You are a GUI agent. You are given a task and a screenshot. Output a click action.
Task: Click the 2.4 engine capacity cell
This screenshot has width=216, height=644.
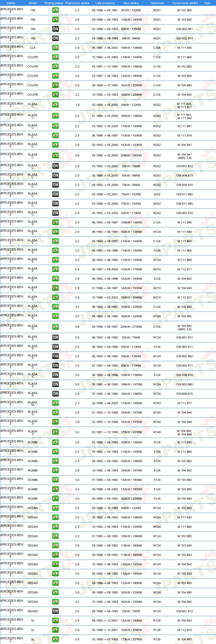[77, 269]
